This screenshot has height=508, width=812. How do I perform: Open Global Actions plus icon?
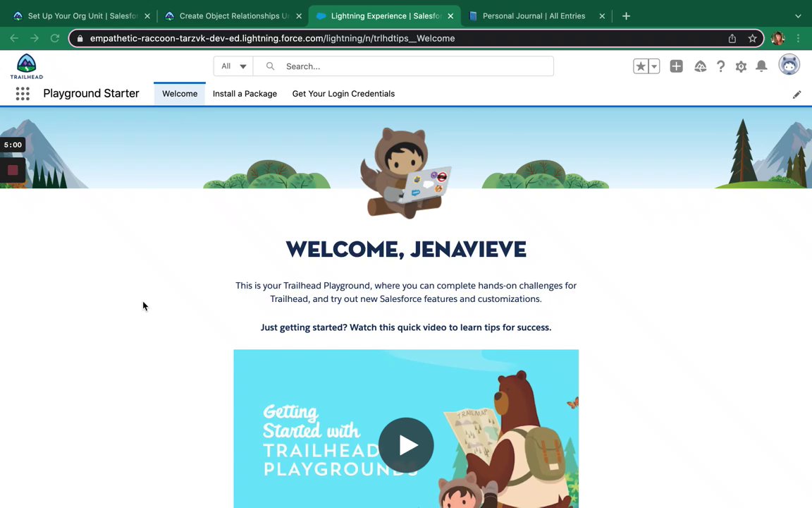coord(677,66)
